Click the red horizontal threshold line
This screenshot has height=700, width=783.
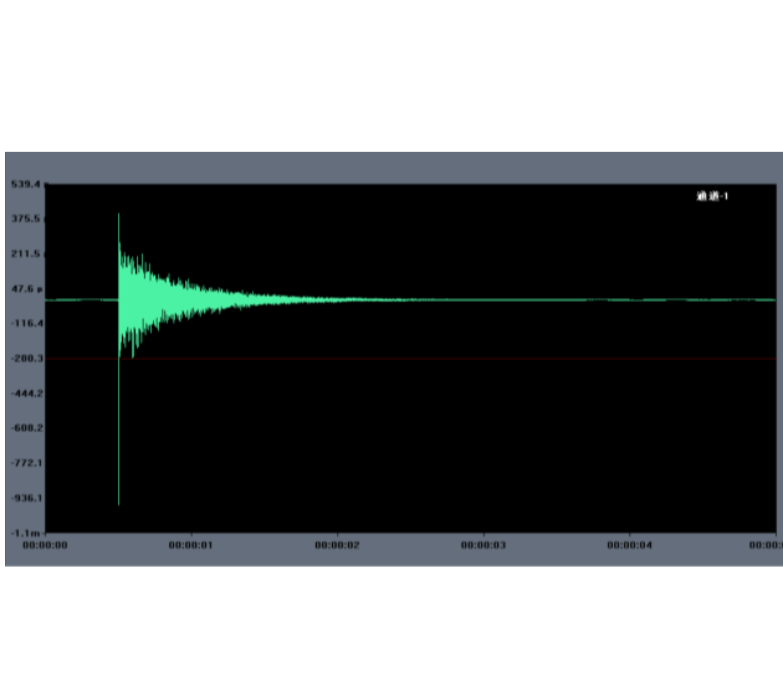coord(444,359)
